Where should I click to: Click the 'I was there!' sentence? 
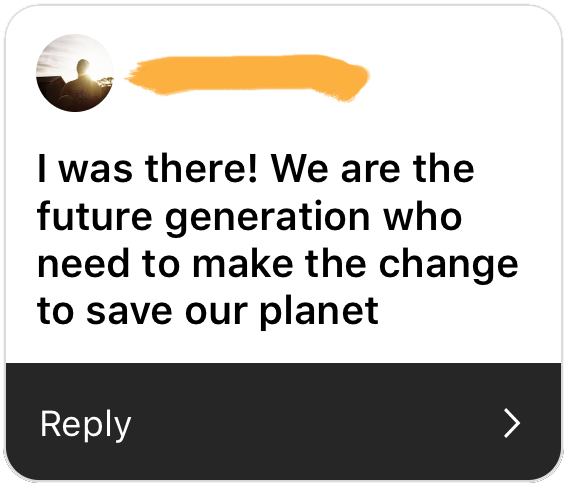[147, 168]
